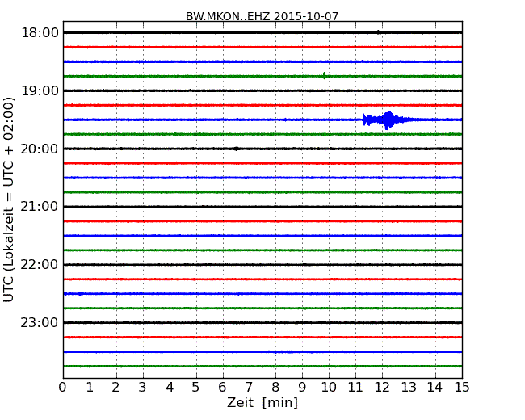The width and height of the screenshot is (525, 420).
Task: Click the black spike on the 18:00 trace
Action: click(x=378, y=32)
